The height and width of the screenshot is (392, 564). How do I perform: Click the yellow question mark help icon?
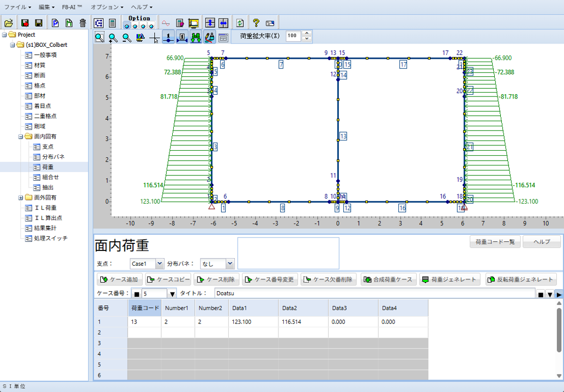[256, 23]
